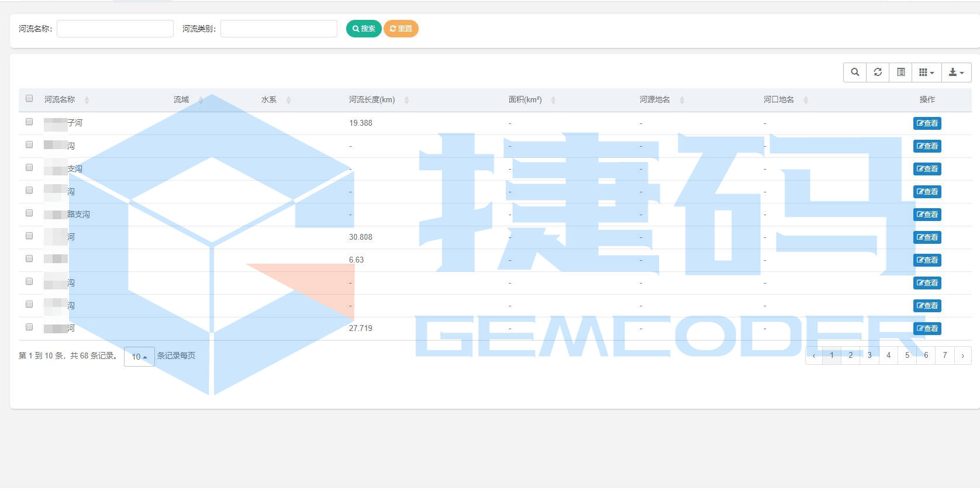The height and width of the screenshot is (490, 980).
Task: Click next page arrow
Action: 962,356
